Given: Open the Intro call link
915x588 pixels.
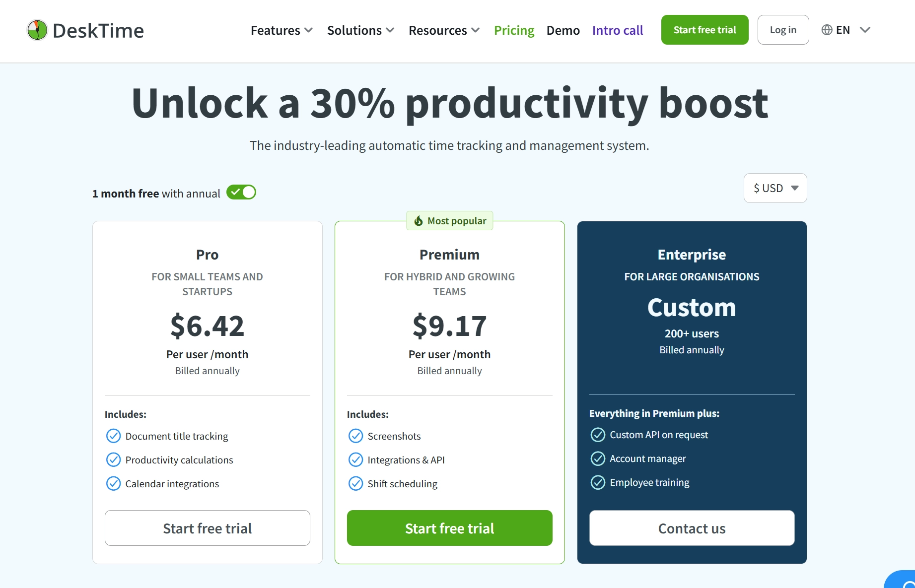Looking at the screenshot, I should (x=617, y=30).
